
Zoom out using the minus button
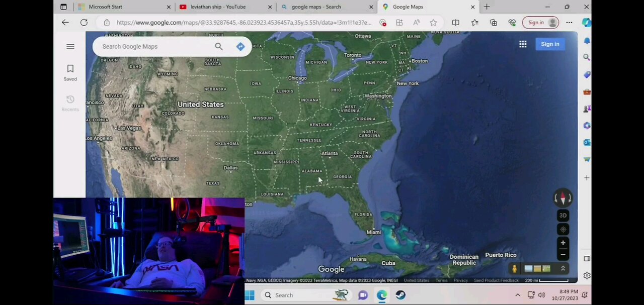tap(563, 255)
